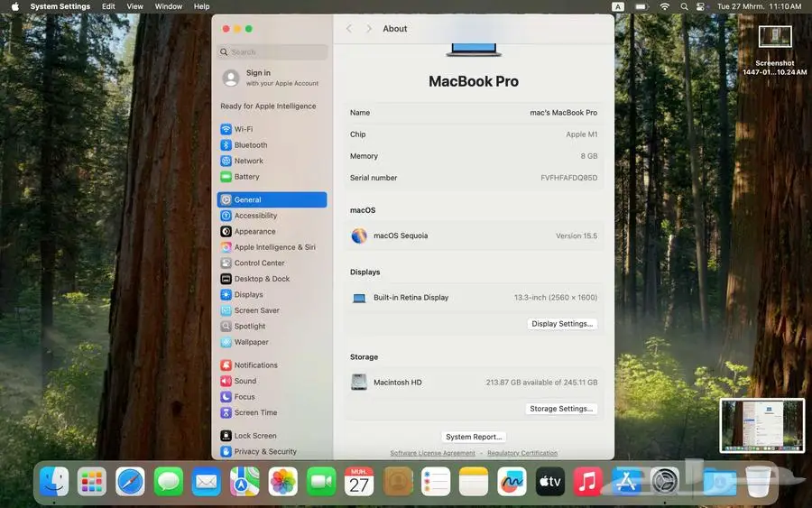Open Music from the Dock

[x=587, y=482]
